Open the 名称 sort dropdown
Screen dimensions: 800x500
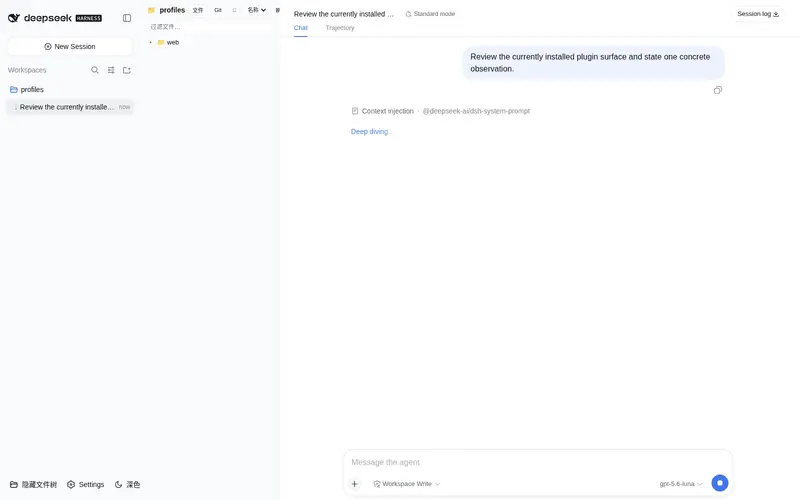(257, 10)
